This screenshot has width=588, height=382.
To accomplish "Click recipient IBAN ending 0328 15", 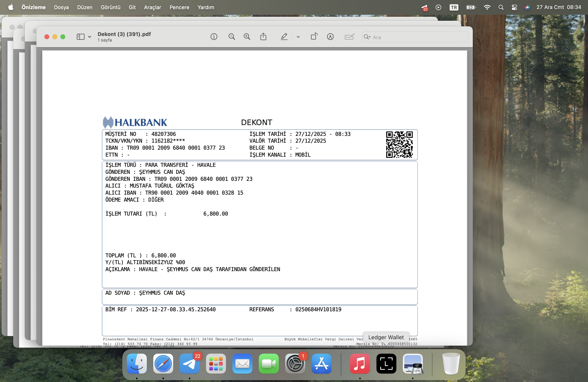I will (194, 193).
